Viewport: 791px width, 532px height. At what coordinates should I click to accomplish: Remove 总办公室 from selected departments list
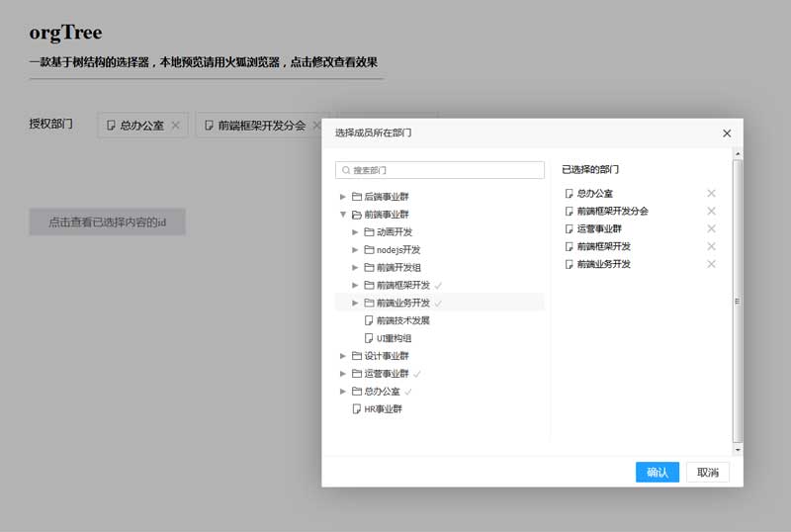711,193
